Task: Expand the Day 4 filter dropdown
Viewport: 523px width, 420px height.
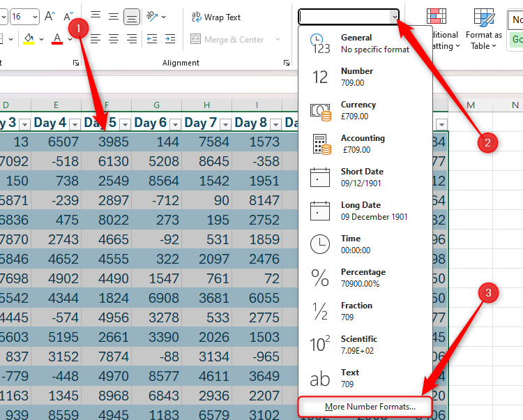Action: (x=75, y=123)
